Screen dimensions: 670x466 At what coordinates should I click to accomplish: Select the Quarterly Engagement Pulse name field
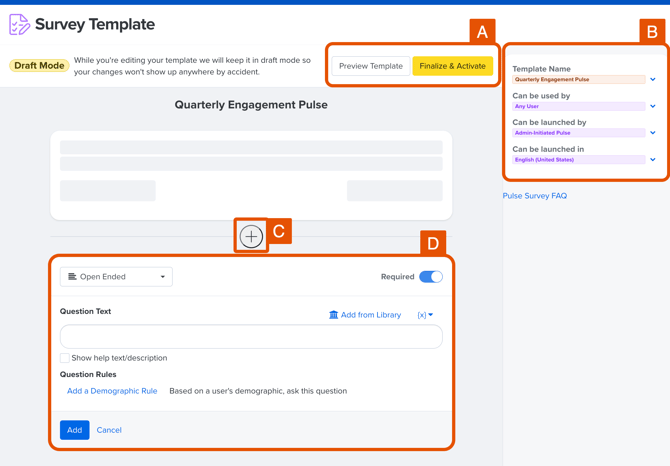tap(579, 79)
